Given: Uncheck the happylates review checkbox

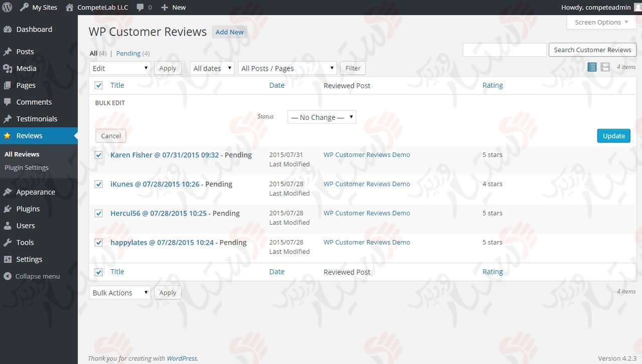Looking at the screenshot, I should 98,243.
